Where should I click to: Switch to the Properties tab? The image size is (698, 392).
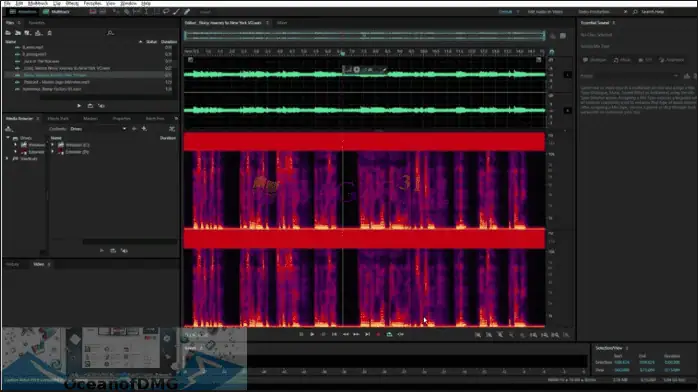click(x=122, y=119)
